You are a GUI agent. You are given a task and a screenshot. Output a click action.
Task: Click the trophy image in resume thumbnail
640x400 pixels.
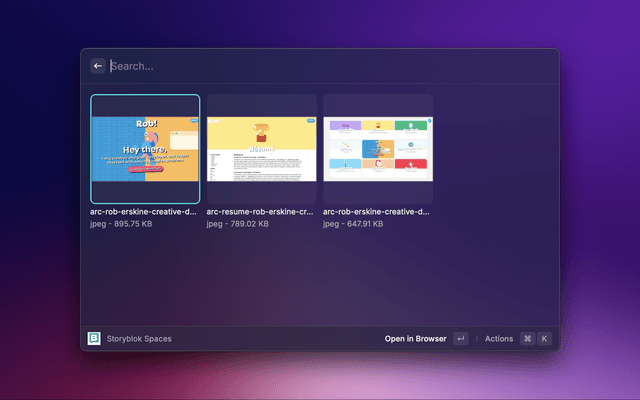pos(262,131)
